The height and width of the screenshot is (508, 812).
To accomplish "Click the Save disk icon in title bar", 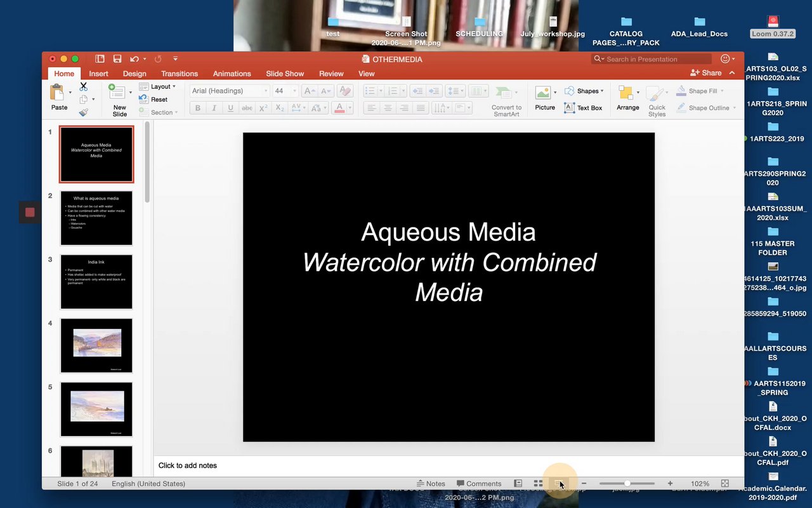I will [x=117, y=59].
